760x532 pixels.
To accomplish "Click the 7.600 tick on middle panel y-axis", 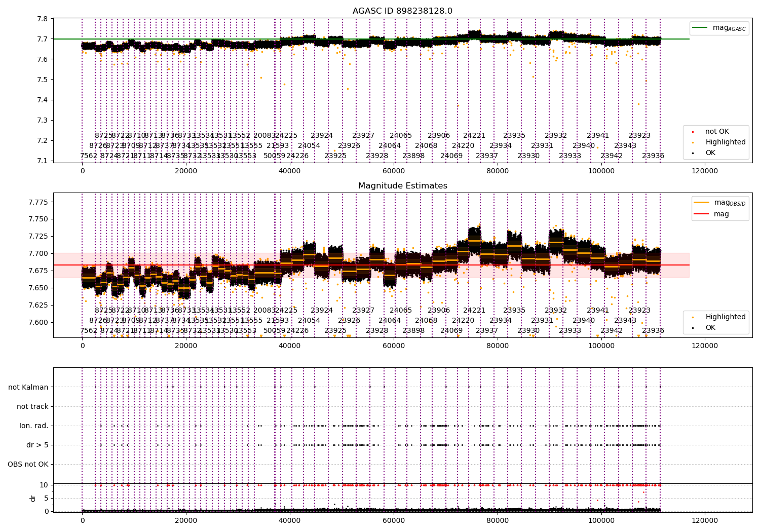I will tap(39, 322).
